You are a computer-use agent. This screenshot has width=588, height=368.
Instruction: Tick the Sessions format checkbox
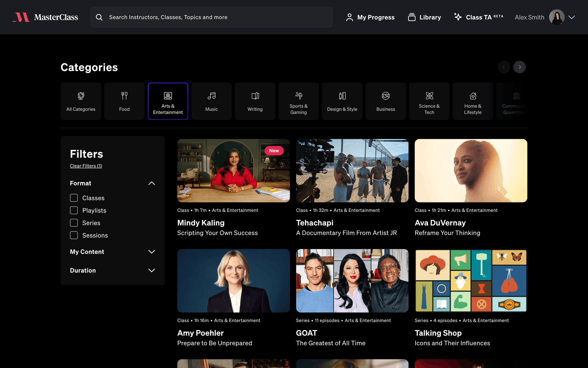click(x=74, y=235)
